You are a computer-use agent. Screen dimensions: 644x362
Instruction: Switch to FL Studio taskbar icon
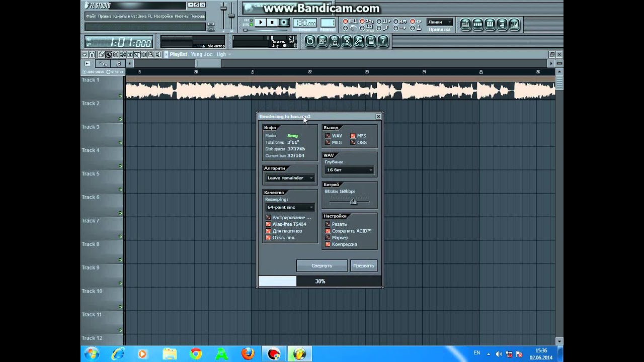point(299,353)
